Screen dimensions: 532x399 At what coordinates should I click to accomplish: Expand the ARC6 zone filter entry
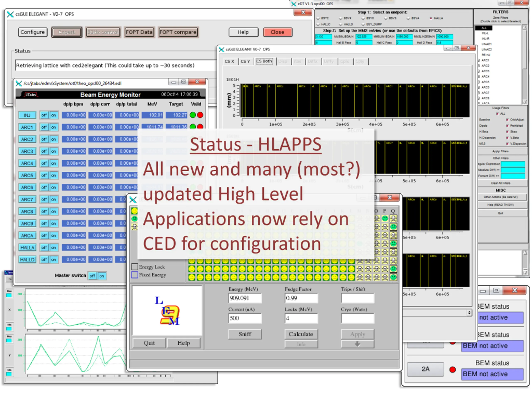[x=479, y=87]
